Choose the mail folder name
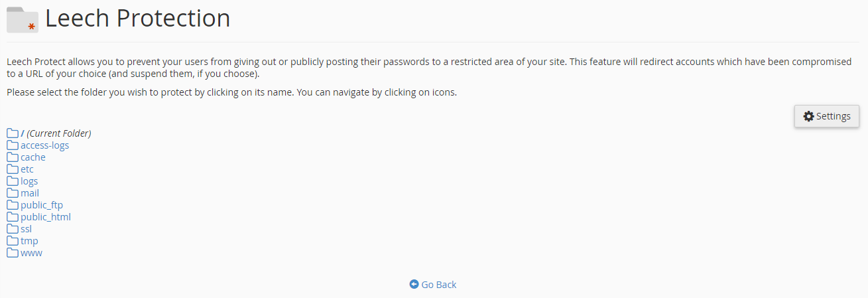 click(x=30, y=193)
